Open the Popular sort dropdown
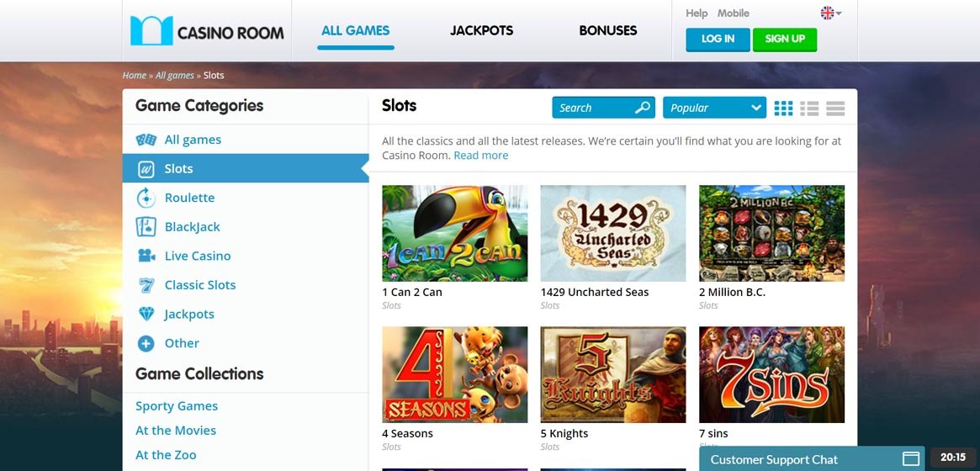This screenshot has height=471, width=980. 714,108
